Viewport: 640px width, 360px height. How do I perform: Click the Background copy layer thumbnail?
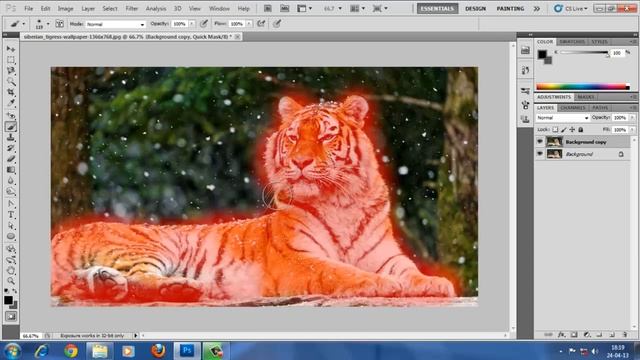(554, 142)
